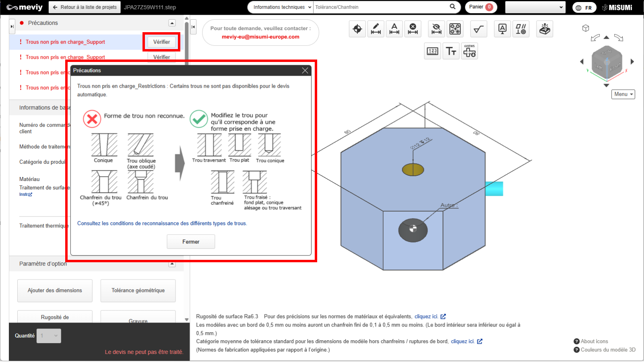Viewport: 644px width, 362px height.
Task: Toggle the hide dimensions eye icon
Action: 436,29
